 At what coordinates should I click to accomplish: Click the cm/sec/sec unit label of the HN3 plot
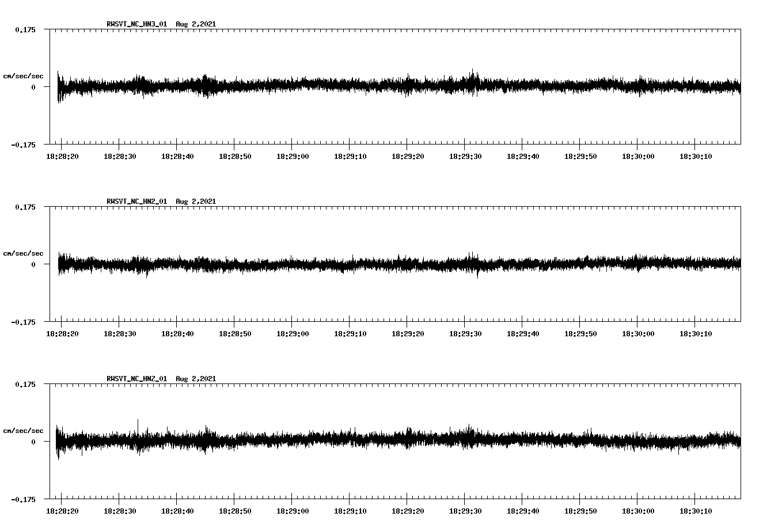[x=23, y=76]
